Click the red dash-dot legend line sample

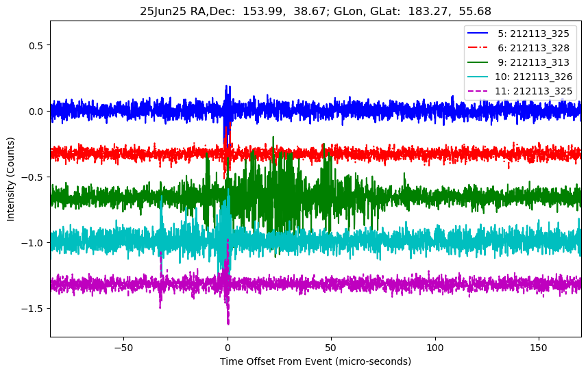tap(480, 47)
